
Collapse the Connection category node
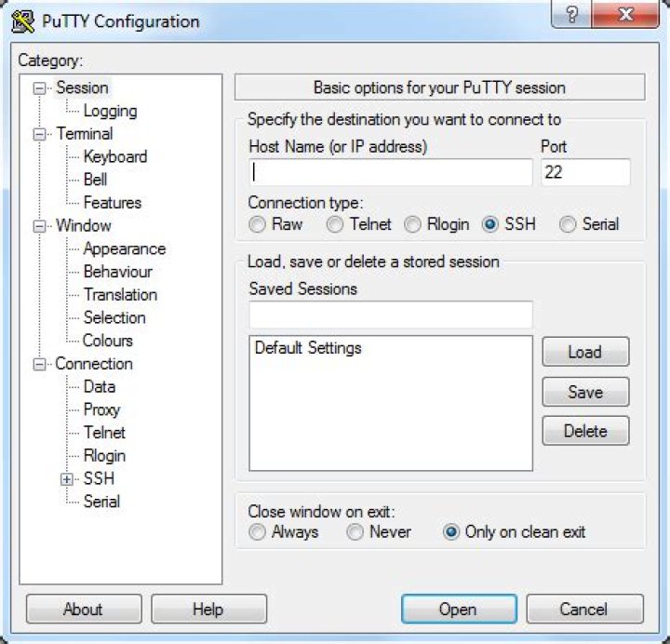pyautogui.click(x=39, y=364)
